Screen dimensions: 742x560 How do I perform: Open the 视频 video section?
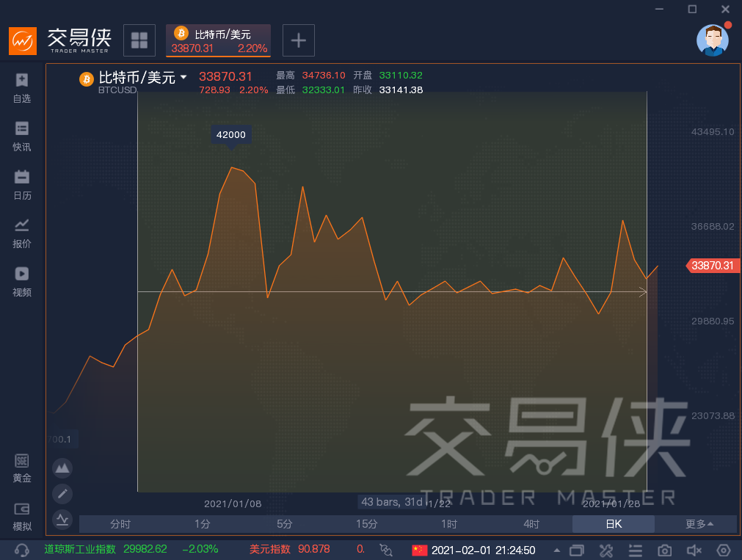pos(22,282)
